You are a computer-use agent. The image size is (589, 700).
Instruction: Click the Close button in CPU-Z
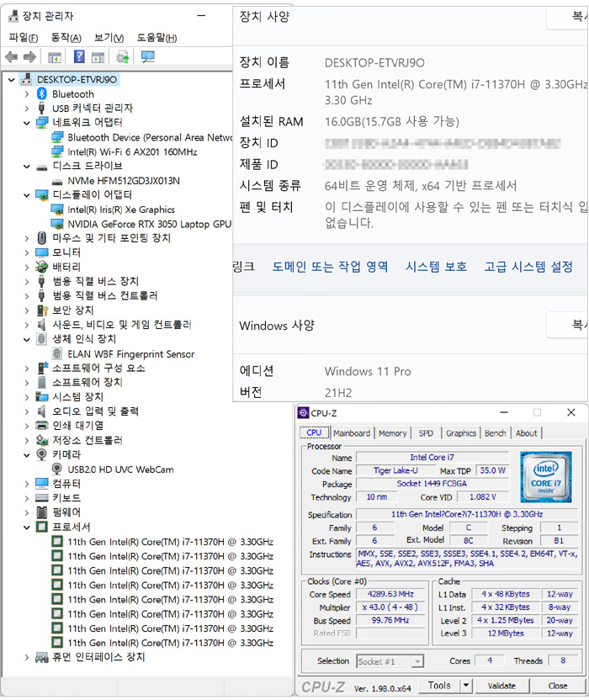558,685
